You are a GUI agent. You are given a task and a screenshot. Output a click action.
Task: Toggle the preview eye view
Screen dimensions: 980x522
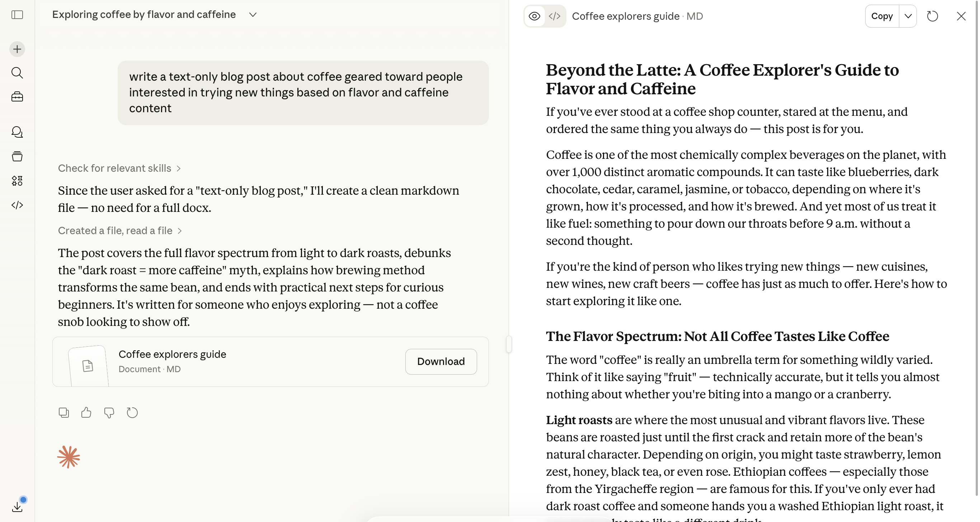[534, 16]
